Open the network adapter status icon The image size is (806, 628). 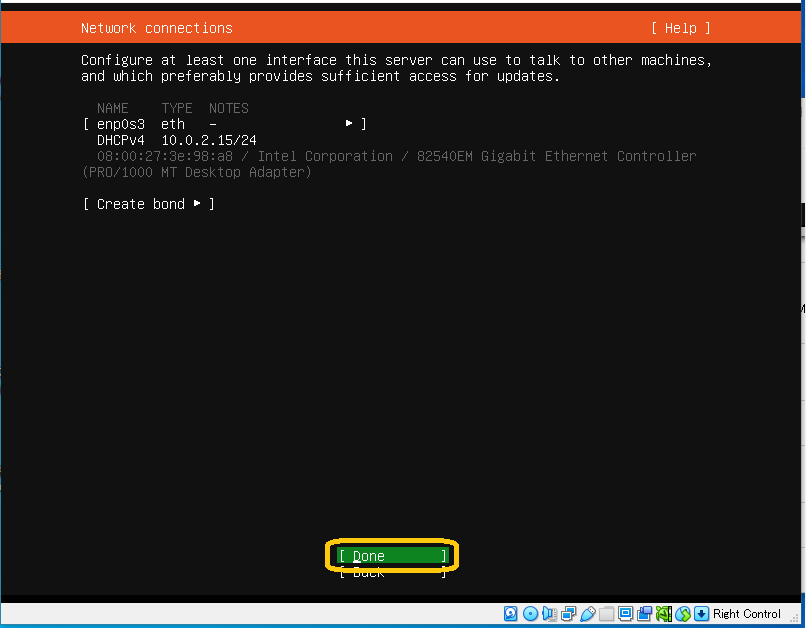tap(568, 614)
